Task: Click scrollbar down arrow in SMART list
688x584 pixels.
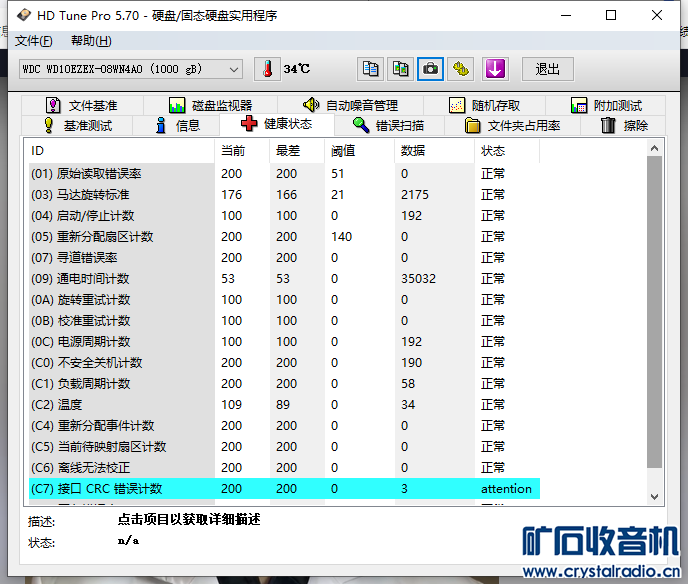Action: click(x=654, y=497)
